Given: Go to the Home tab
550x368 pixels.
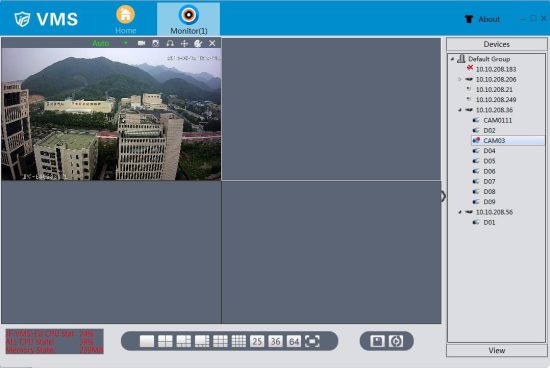Looking at the screenshot, I should pos(126,20).
